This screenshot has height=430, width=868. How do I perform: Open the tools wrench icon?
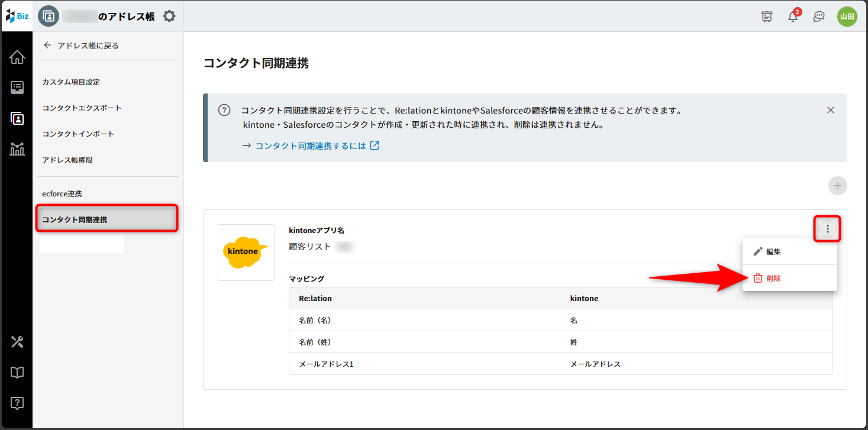point(17,342)
